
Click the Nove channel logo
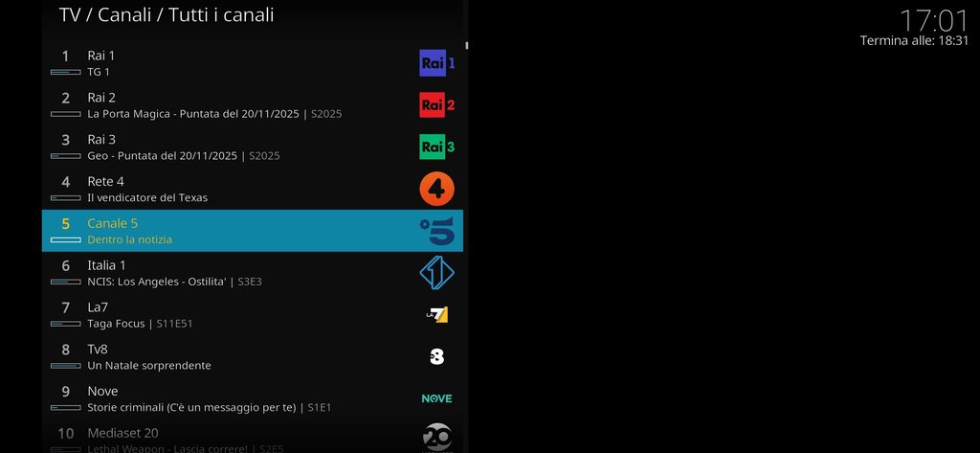tap(436, 398)
